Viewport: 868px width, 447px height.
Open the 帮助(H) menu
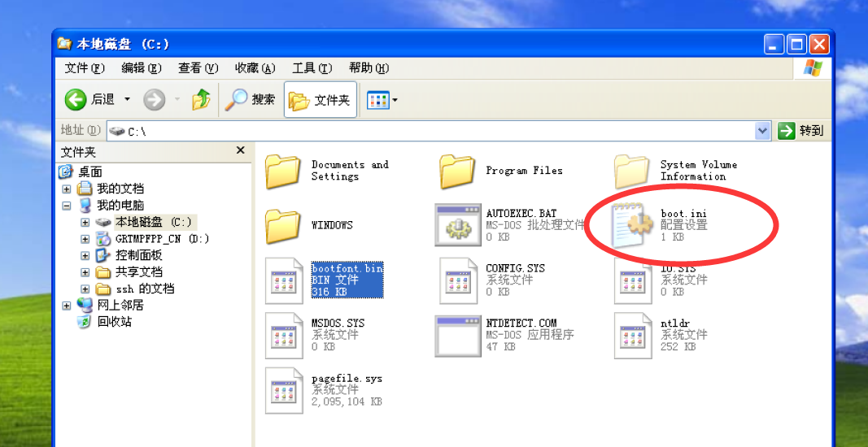[369, 68]
